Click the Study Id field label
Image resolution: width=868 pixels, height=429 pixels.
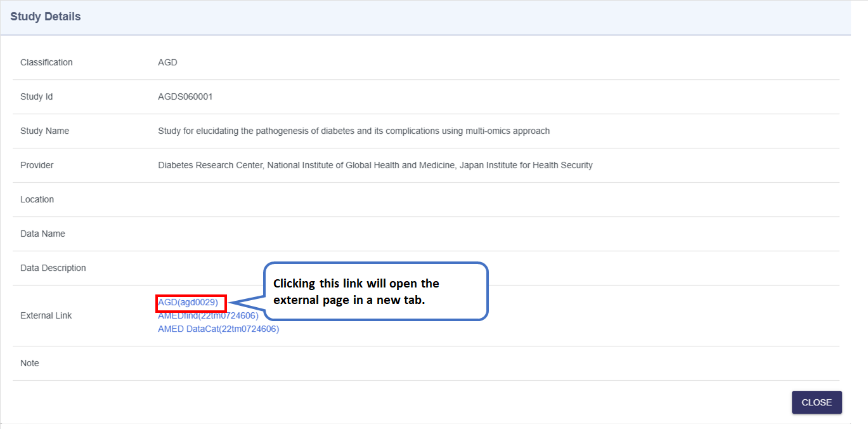click(36, 97)
